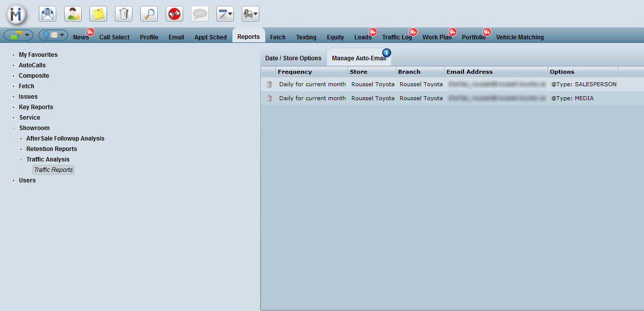Open the calendar notepad dropdown
The height and width of the screenshot is (311, 644).
(225, 14)
